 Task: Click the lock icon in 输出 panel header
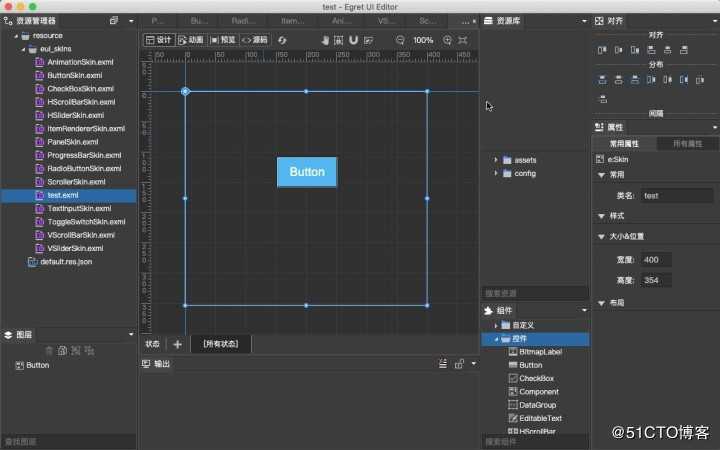click(459, 364)
